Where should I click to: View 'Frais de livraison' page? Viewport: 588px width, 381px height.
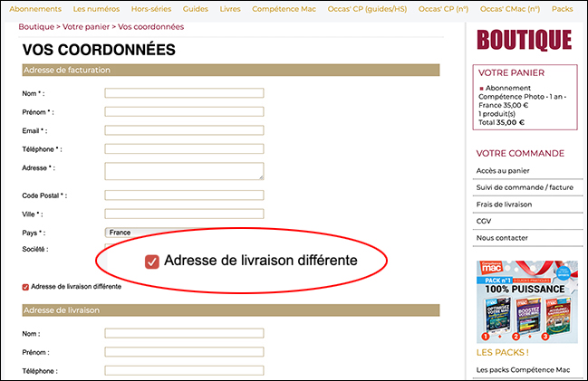coord(503,205)
